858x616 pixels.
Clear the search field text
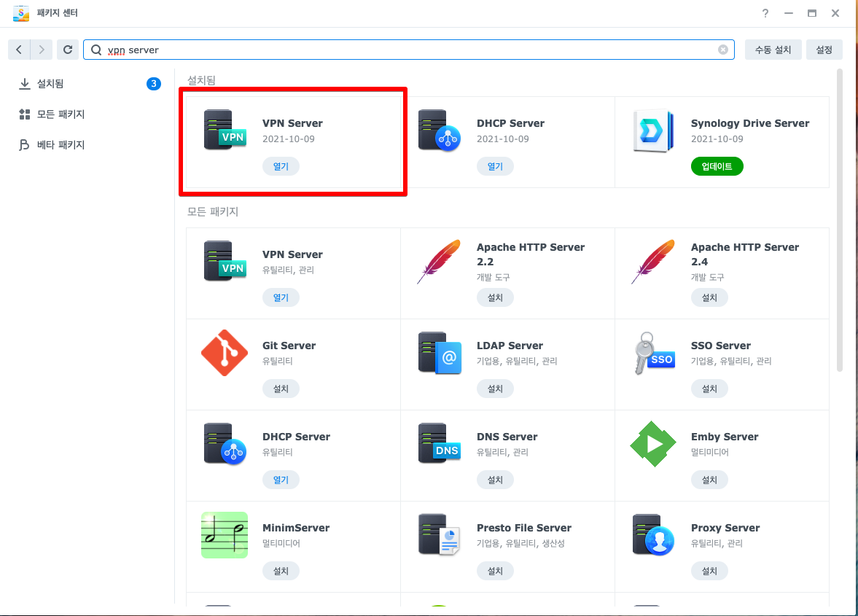[723, 50]
